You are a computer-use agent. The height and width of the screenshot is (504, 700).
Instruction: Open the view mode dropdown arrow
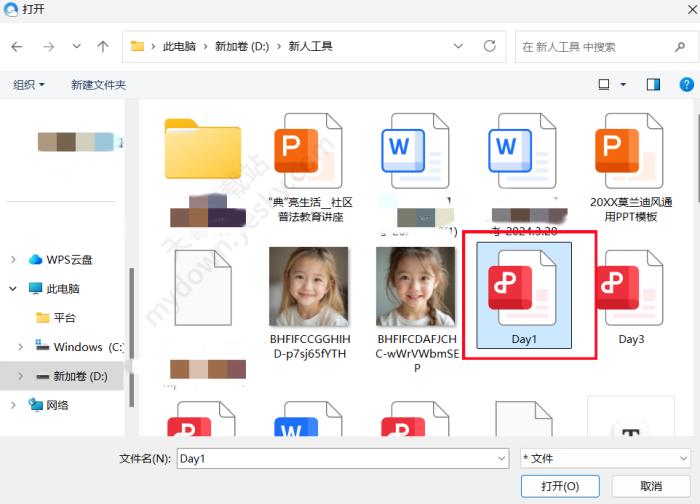pos(624,85)
